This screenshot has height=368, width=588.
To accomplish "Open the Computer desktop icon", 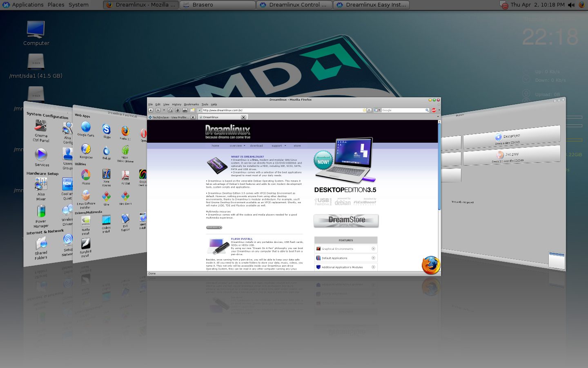I will tap(36, 29).
